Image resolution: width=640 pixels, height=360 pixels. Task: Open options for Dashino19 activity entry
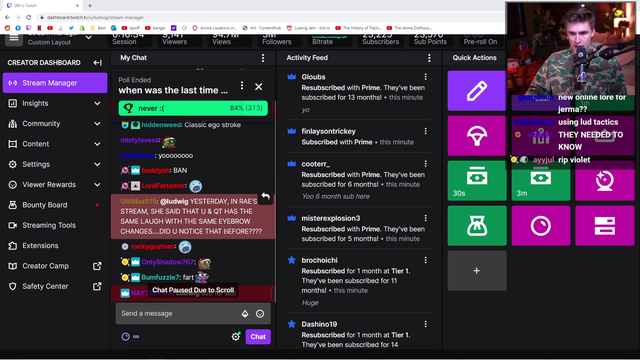426,324
